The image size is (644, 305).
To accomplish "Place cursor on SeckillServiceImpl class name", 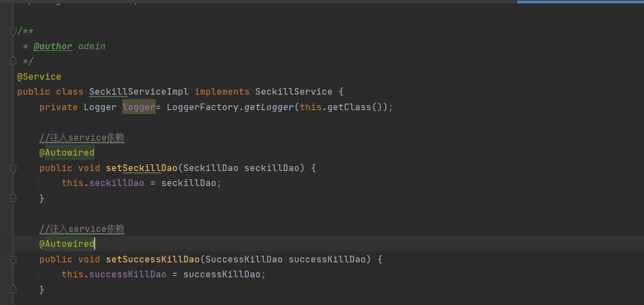I will (138, 91).
